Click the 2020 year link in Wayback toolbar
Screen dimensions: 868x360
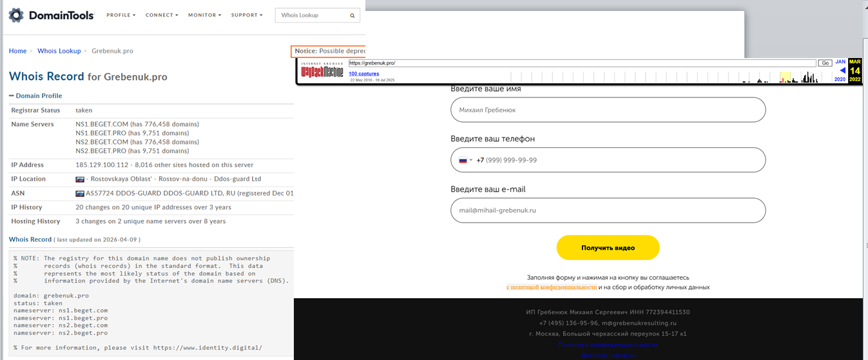(x=840, y=79)
